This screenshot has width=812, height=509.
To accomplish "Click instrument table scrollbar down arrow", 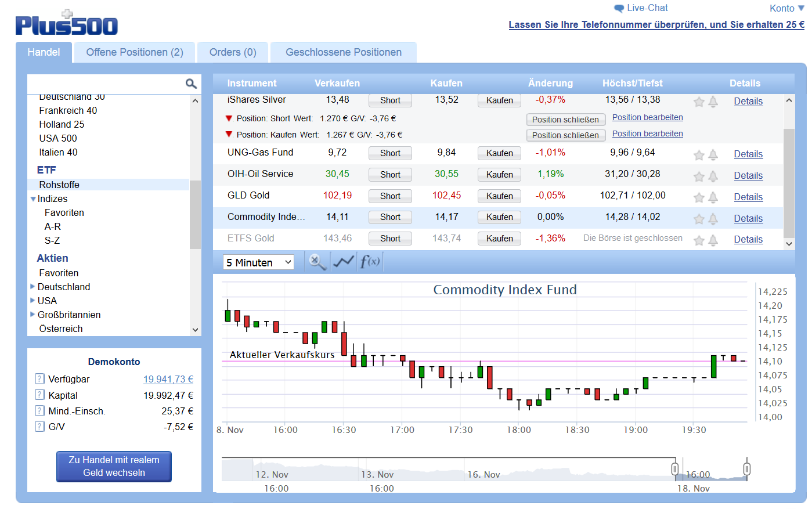I will click(789, 244).
